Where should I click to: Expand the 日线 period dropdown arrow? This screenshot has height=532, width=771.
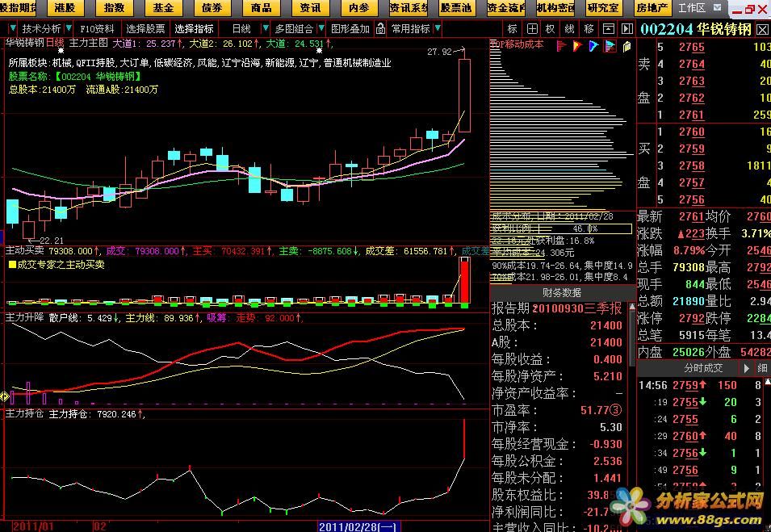pos(265,28)
